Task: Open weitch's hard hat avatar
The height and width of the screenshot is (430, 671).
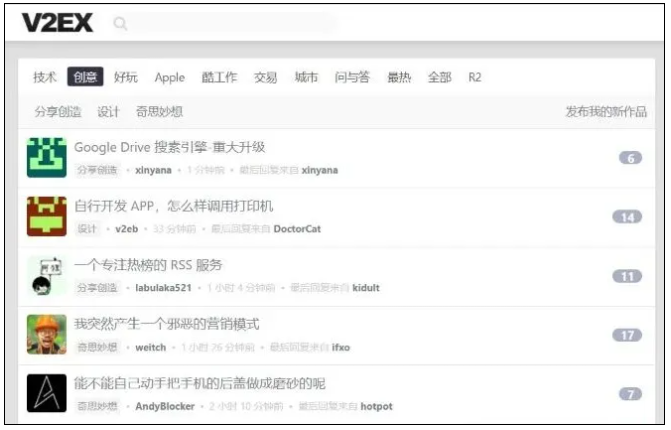Action: click(46, 334)
